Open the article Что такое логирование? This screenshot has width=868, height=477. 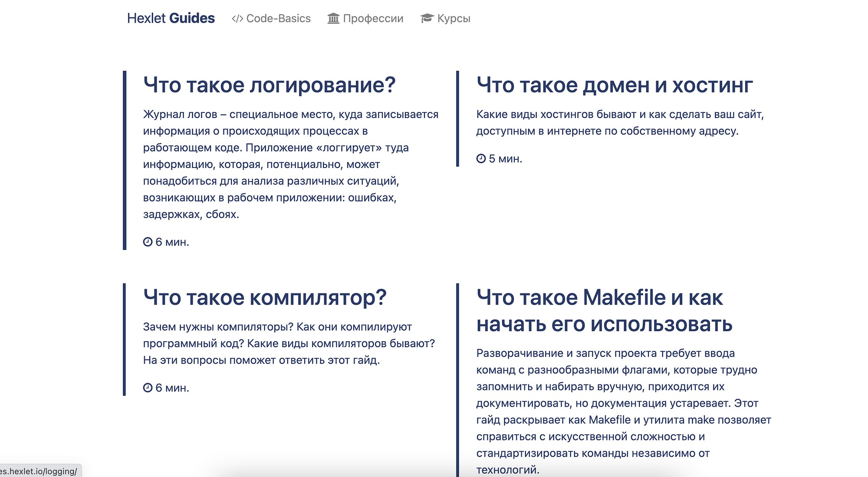(269, 85)
